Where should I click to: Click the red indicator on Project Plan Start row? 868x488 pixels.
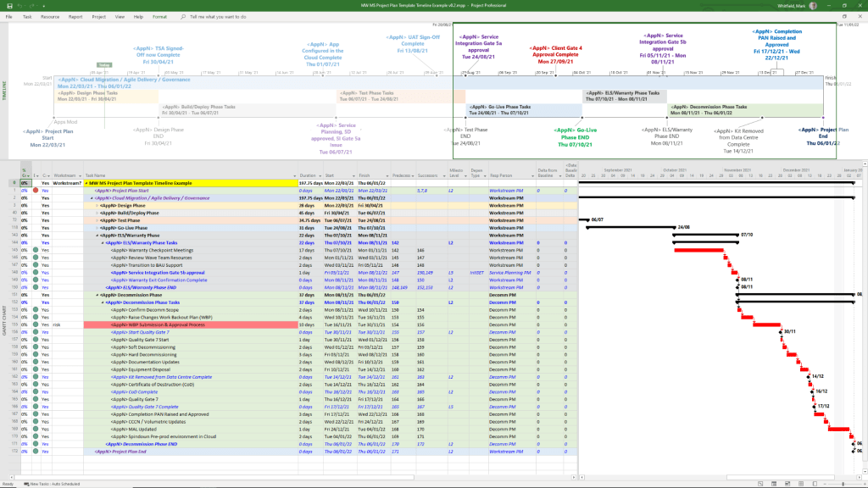36,191
